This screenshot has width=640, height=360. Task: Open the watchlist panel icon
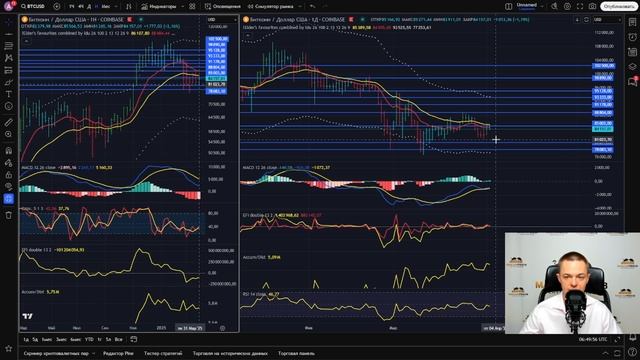pyautogui.click(x=632, y=22)
